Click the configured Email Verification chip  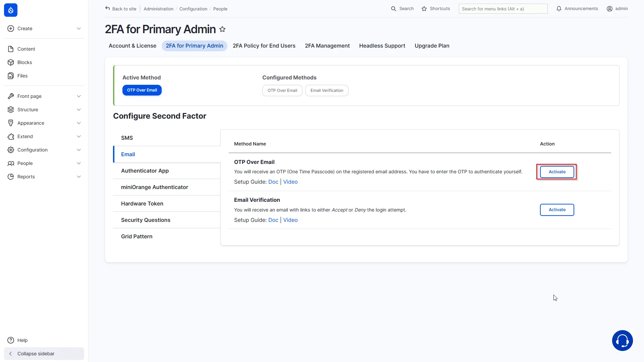(x=327, y=90)
